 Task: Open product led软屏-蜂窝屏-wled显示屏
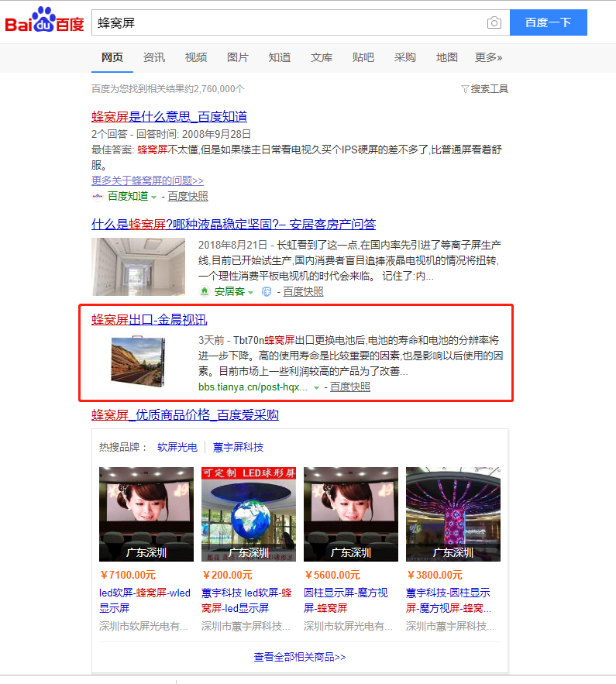coord(145,600)
